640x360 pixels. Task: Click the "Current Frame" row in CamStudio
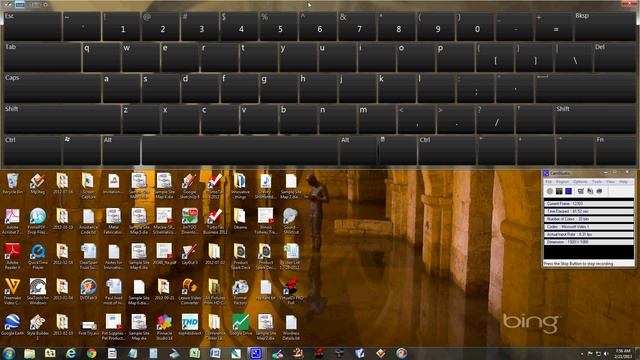click(x=589, y=203)
